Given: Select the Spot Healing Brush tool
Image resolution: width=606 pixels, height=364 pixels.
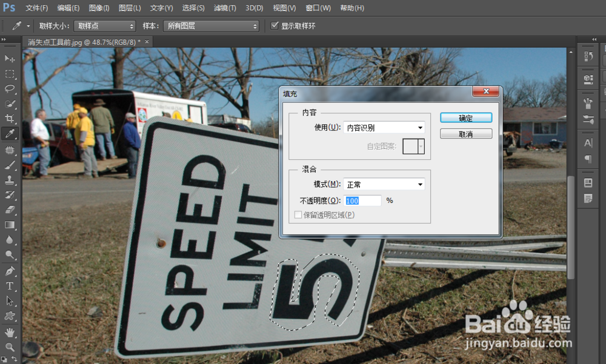Looking at the screenshot, I should [10, 150].
